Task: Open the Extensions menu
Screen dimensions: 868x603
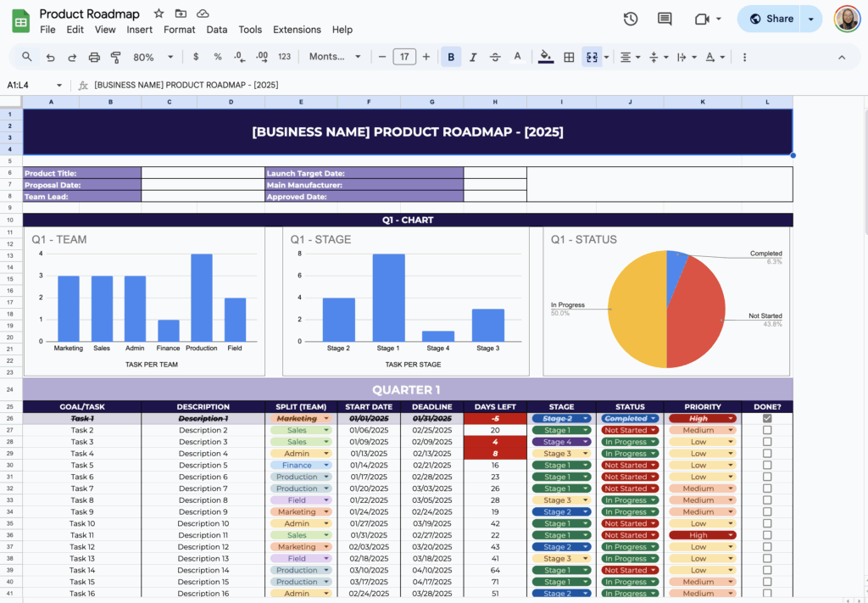Action: (x=297, y=29)
